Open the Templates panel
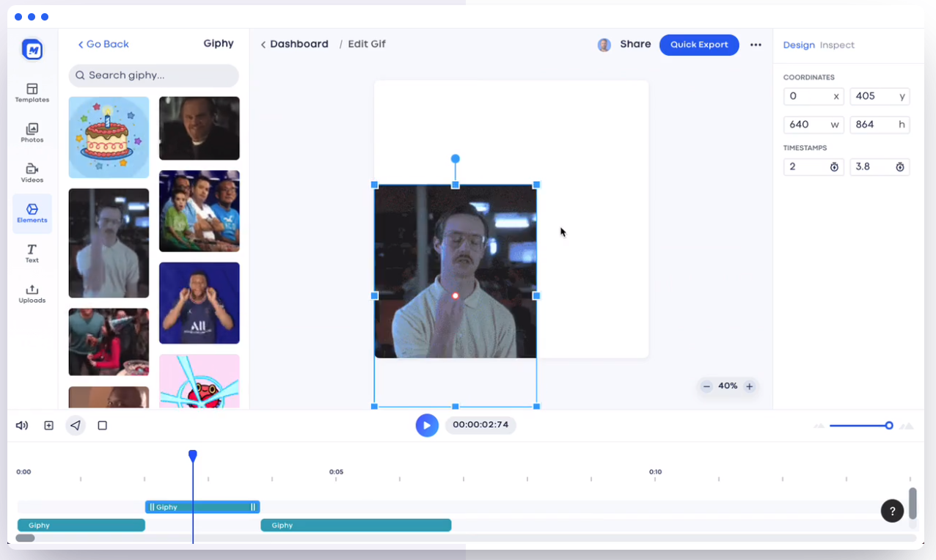Screen dimensions: 936x560 [x=32, y=92]
